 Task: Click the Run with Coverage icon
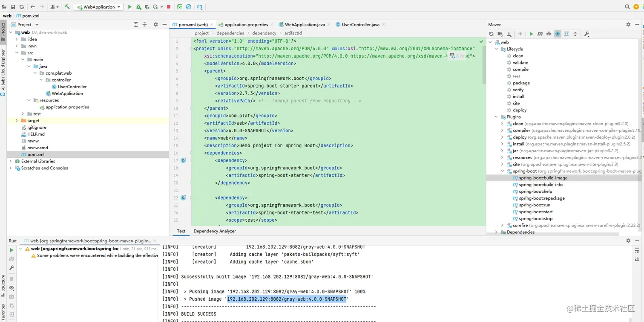pos(147,7)
